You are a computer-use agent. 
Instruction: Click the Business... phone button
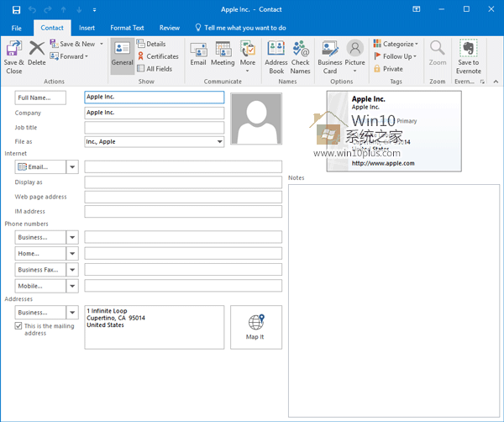(x=40, y=237)
